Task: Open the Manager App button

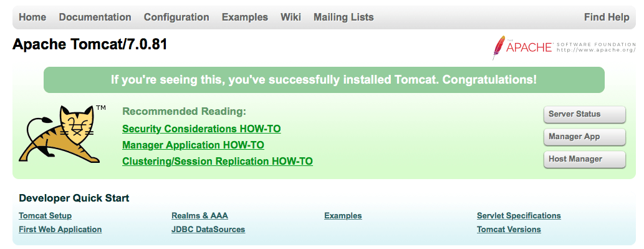Action: pos(584,137)
